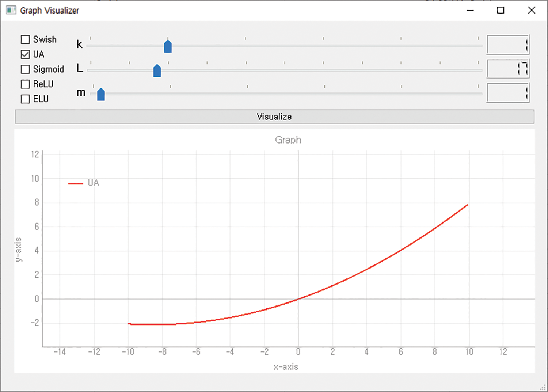This screenshot has width=548, height=392.
Task: Click the x-axis label below the plot
Action: point(286,367)
